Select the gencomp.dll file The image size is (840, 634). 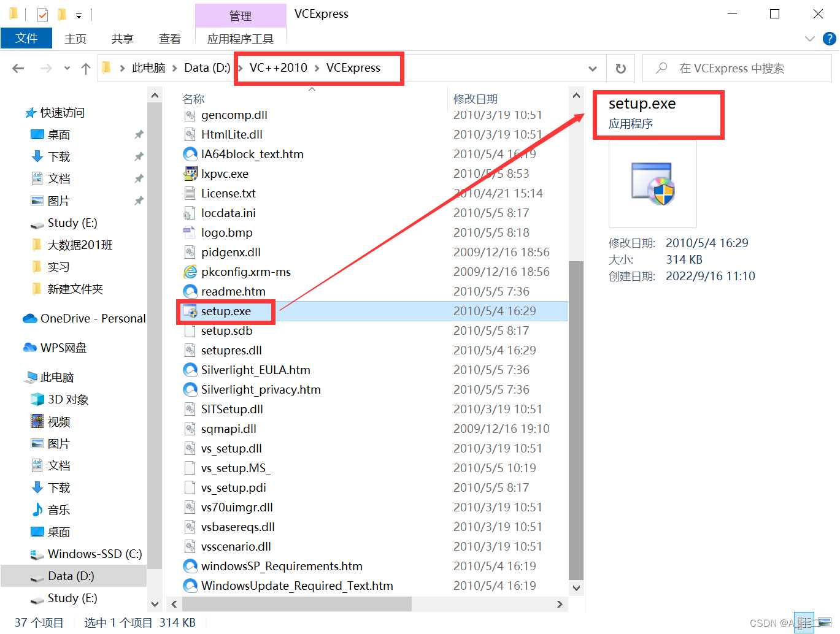(234, 115)
